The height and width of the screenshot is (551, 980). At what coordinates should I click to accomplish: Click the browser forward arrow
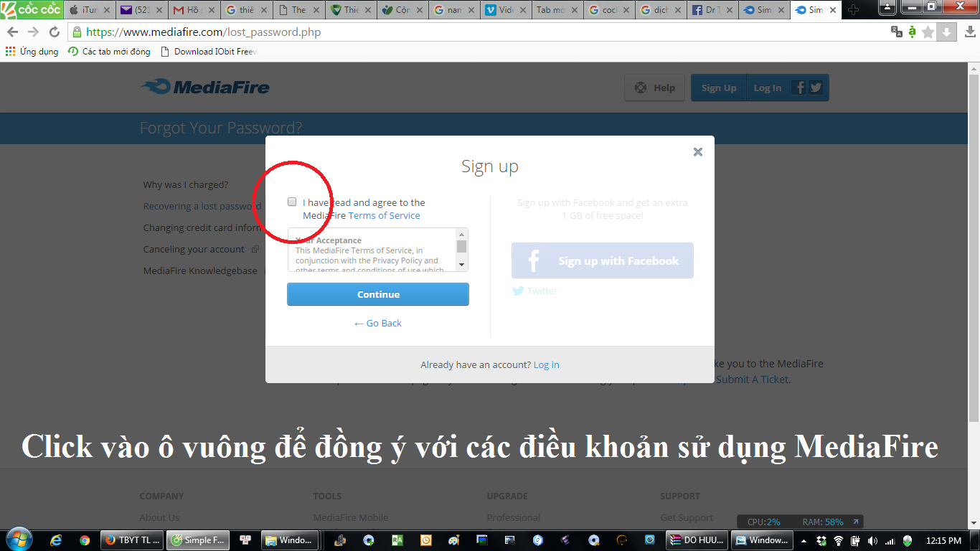click(34, 32)
